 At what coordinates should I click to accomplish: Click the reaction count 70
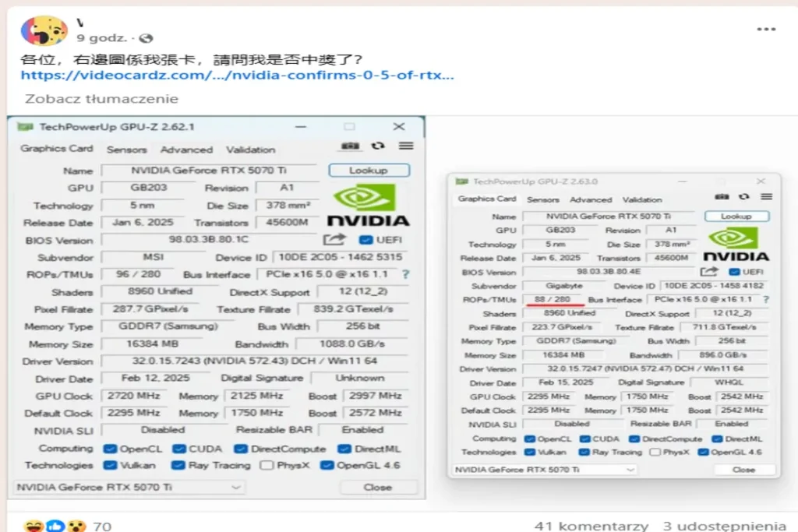(102, 527)
